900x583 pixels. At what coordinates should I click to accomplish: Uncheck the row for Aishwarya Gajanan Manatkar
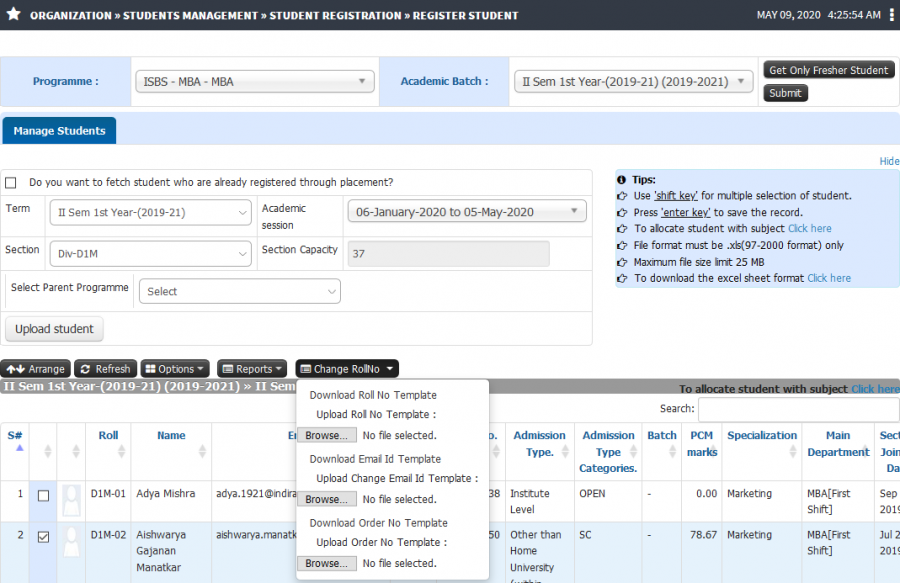click(43, 537)
